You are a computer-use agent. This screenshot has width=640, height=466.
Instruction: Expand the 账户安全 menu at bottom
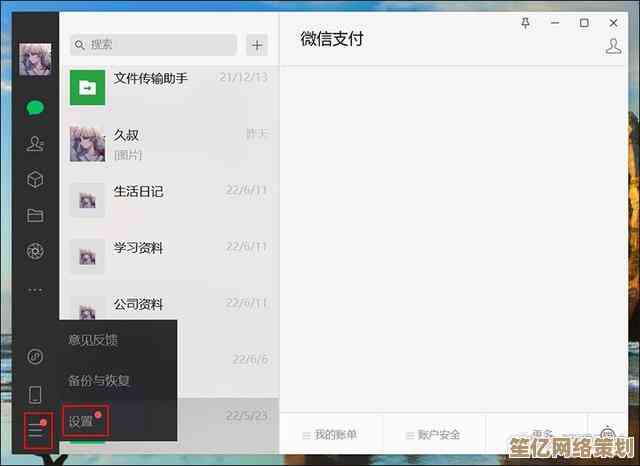433,435
